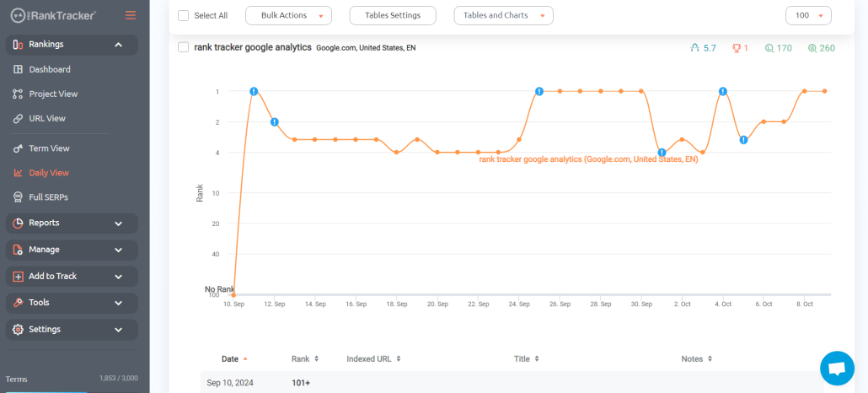Click the alert marker on 5 Oct
This screenshot has width=868, height=393.
pos(743,140)
